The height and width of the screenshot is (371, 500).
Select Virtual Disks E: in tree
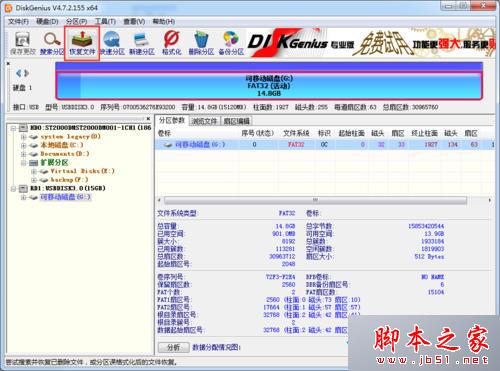pos(83,171)
